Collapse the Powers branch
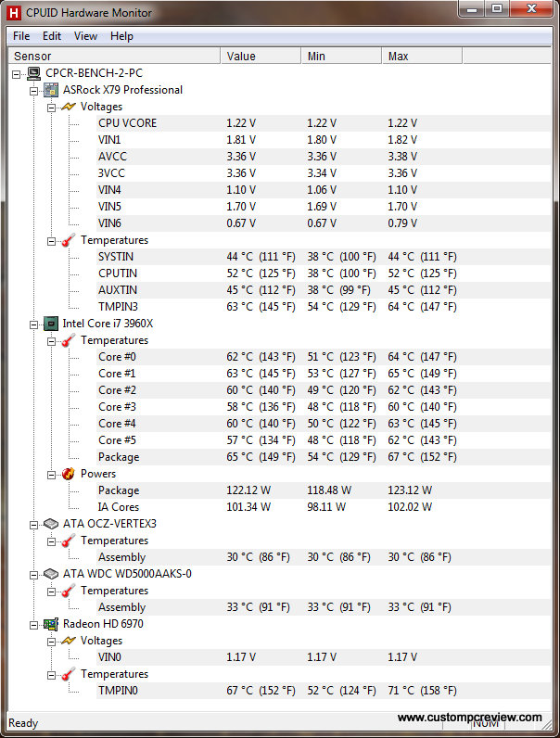 click(x=51, y=475)
